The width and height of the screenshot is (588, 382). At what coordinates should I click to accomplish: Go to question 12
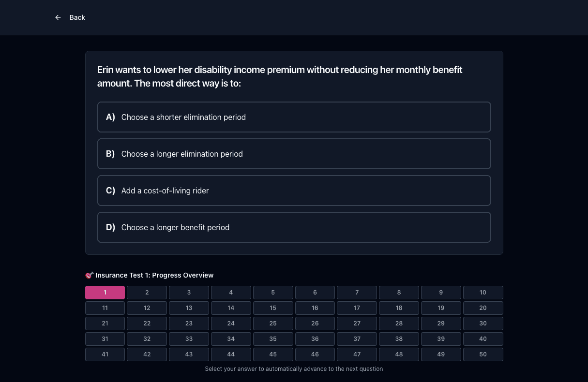pos(147,308)
